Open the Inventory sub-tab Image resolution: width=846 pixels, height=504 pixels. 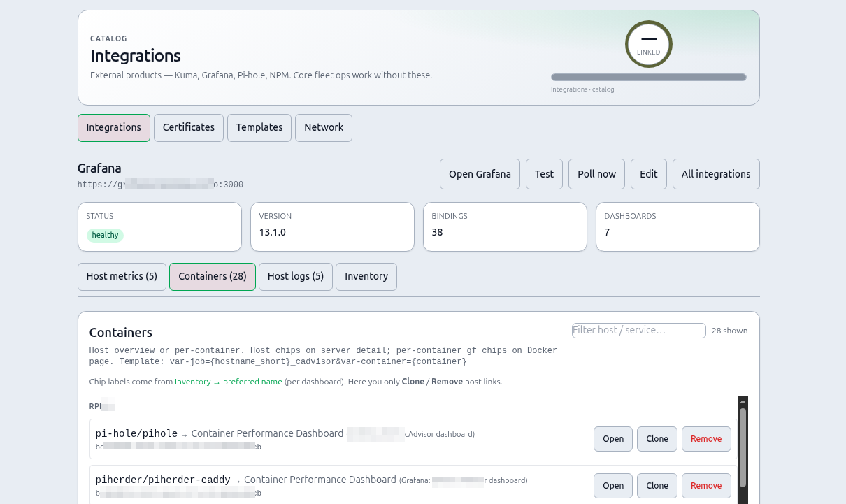click(366, 277)
